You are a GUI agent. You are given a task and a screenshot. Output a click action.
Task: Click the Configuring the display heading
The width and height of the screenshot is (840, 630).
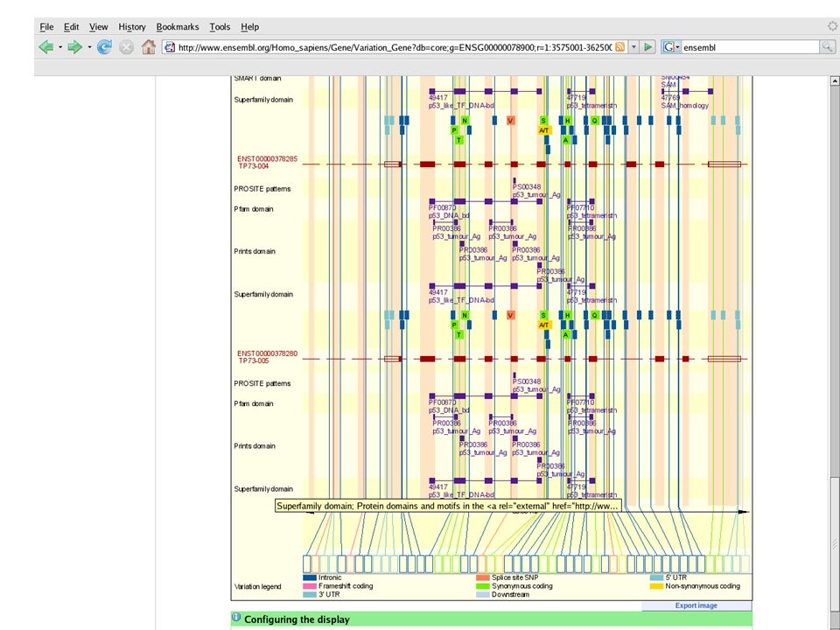point(297,619)
